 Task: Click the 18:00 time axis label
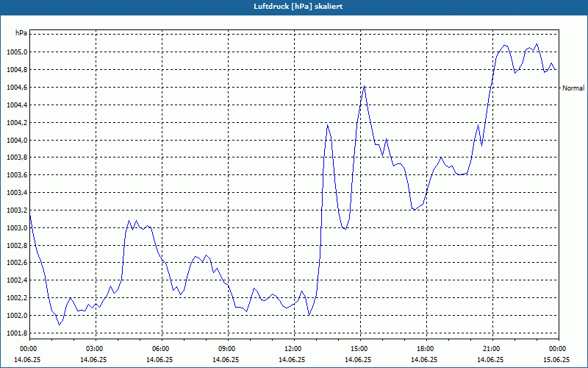[x=426, y=349]
